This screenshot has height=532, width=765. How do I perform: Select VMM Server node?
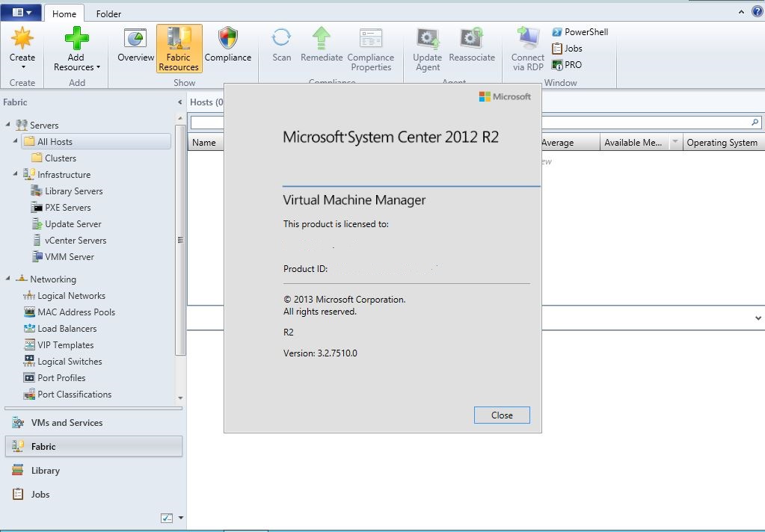pos(63,256)
